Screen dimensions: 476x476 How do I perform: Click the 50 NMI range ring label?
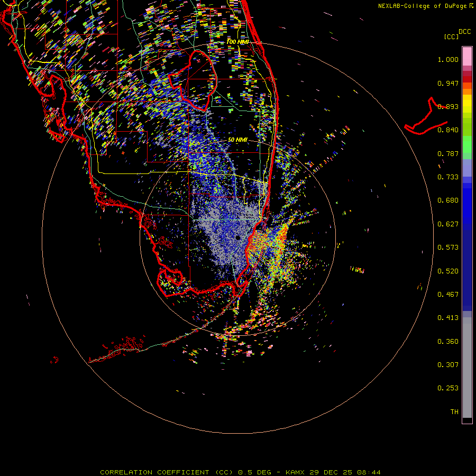tap(237, 140)
